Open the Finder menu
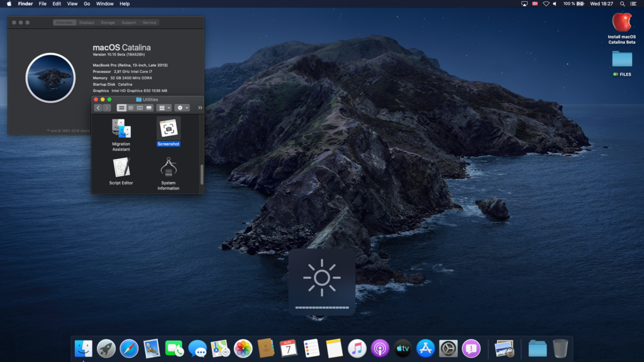The image size is (644, 362). 25,4
